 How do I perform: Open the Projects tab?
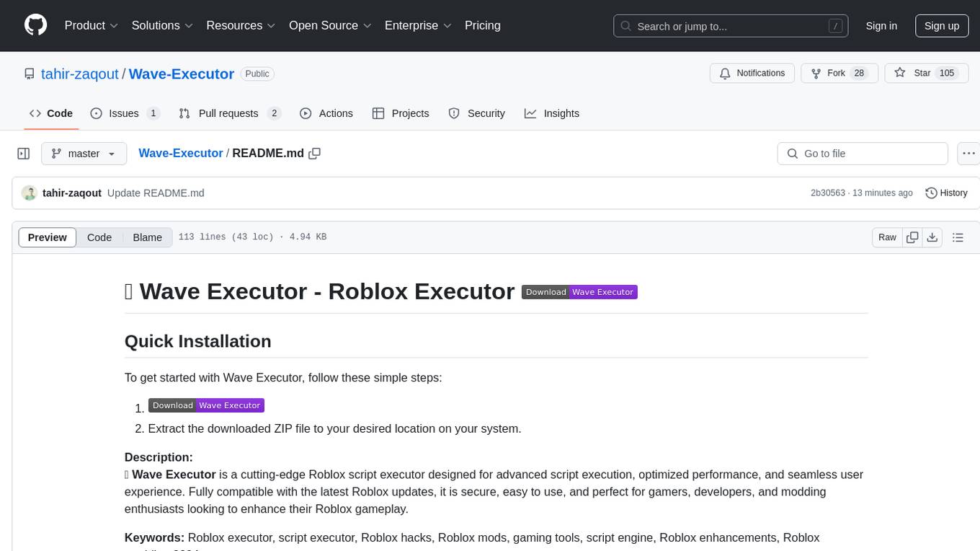[401, 113]
